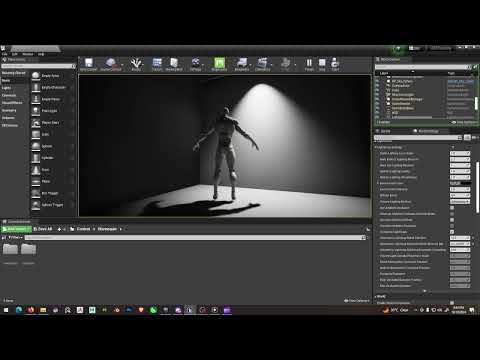Click the Content breadcrumb path

tap(83, 229)
